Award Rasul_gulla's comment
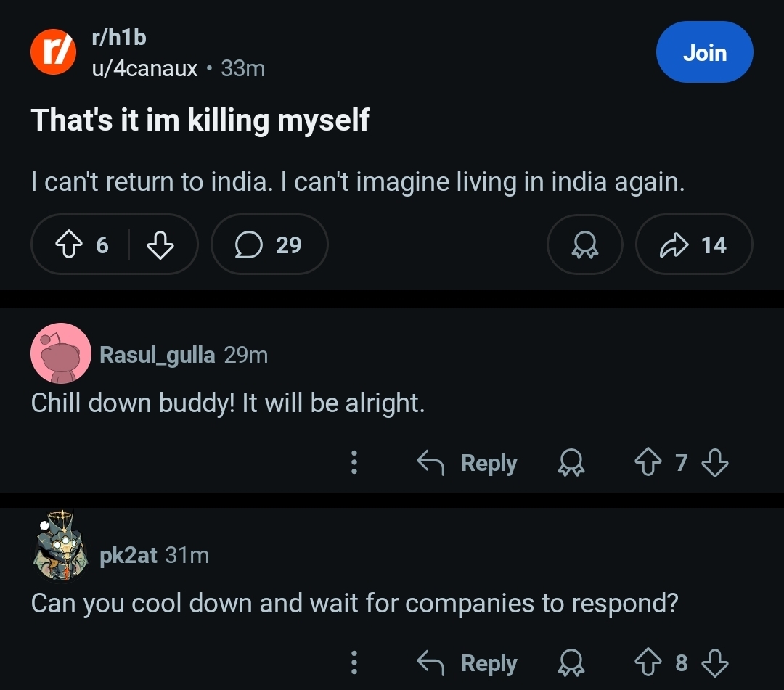This screenshot has width=784, height=690. click(571, 462)
